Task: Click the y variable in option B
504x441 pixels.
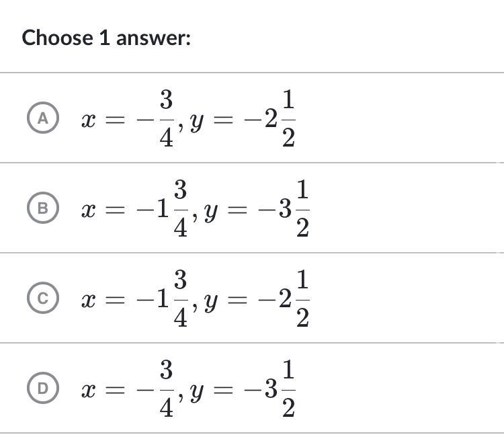Action: (210, 214)
